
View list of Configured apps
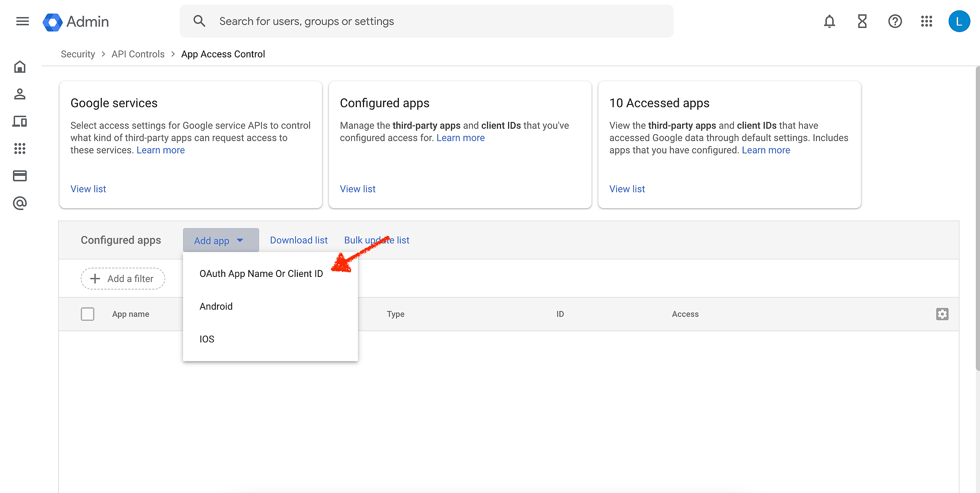point(358,189)
